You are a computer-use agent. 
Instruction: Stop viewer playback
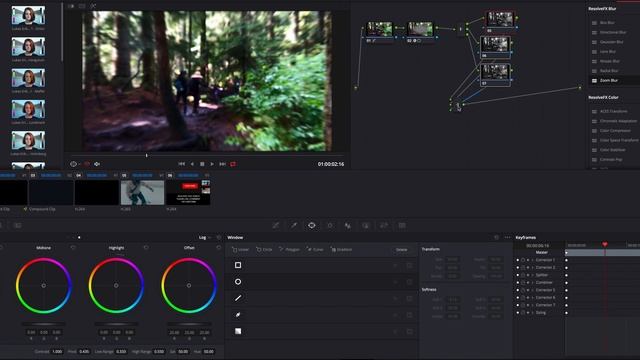click(x=202, y=164)
